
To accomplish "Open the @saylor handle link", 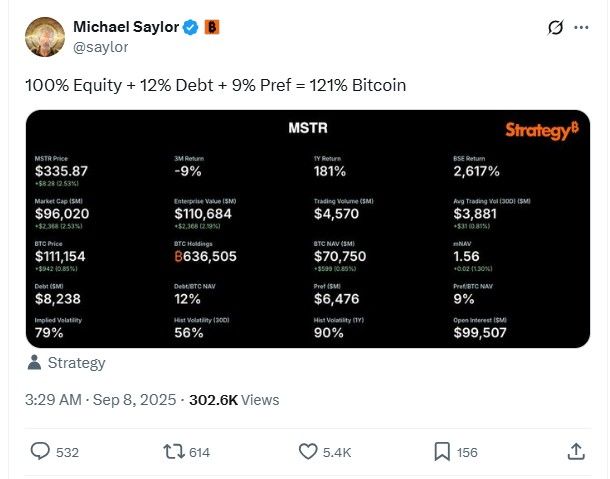I will [x=101, y=47].
